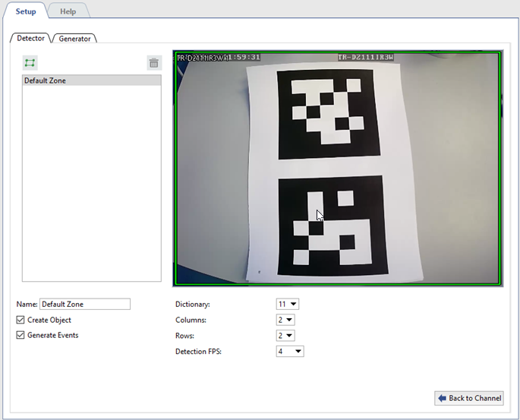
Task: Open the Dictionary dropdown
Action: [x=288, y=304]
